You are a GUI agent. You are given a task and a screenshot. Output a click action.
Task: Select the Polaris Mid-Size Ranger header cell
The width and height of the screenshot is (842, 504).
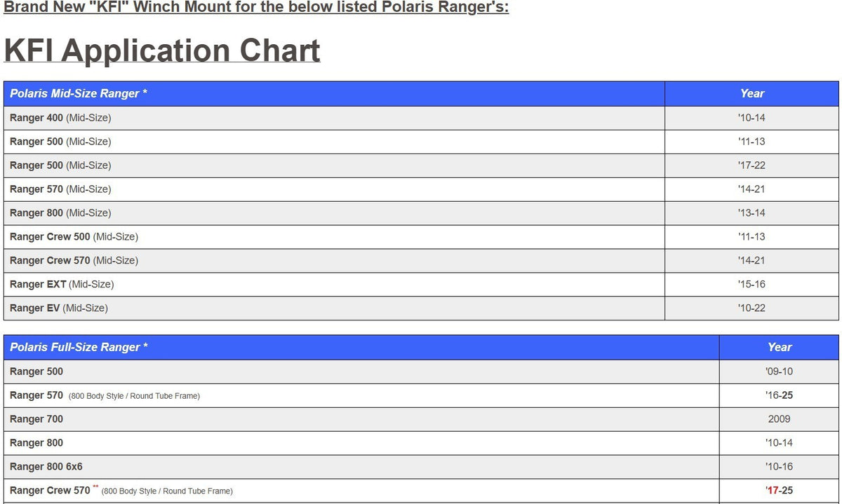click(x=334, y=94)
